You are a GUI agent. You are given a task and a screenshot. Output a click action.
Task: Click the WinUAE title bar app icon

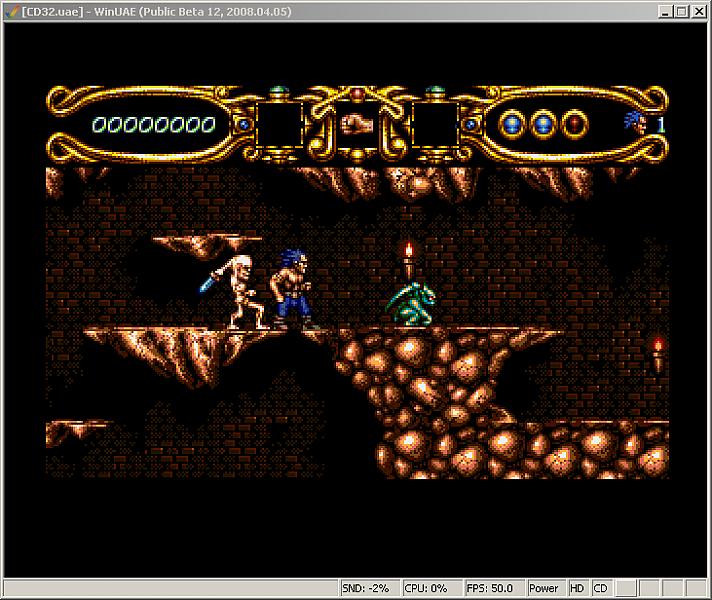pyautogui.click(x=10, y=11)
